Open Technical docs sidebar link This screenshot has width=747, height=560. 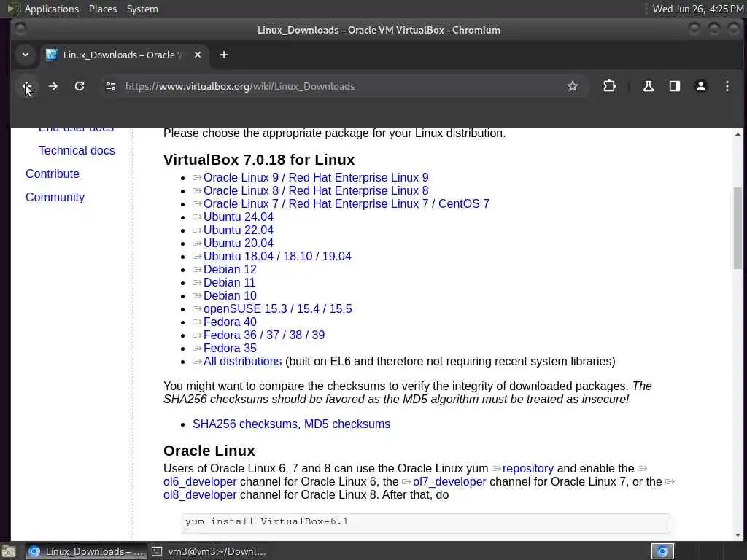(77, 150)
